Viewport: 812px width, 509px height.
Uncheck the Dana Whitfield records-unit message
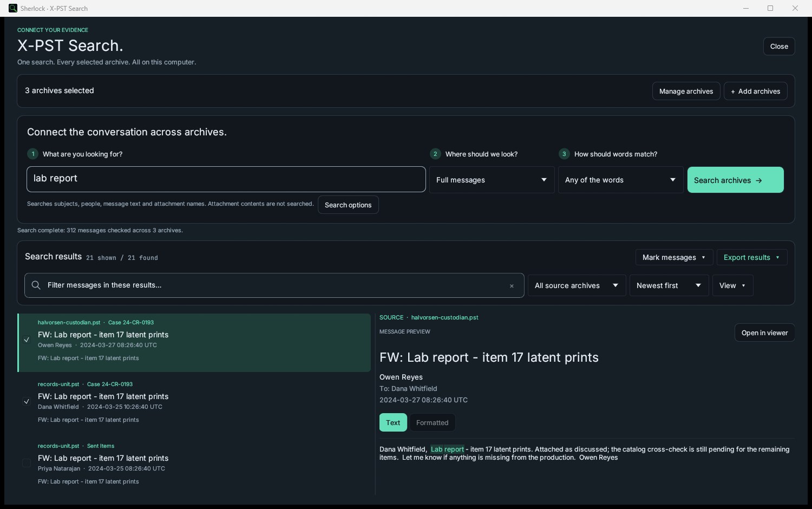(27, 402)
